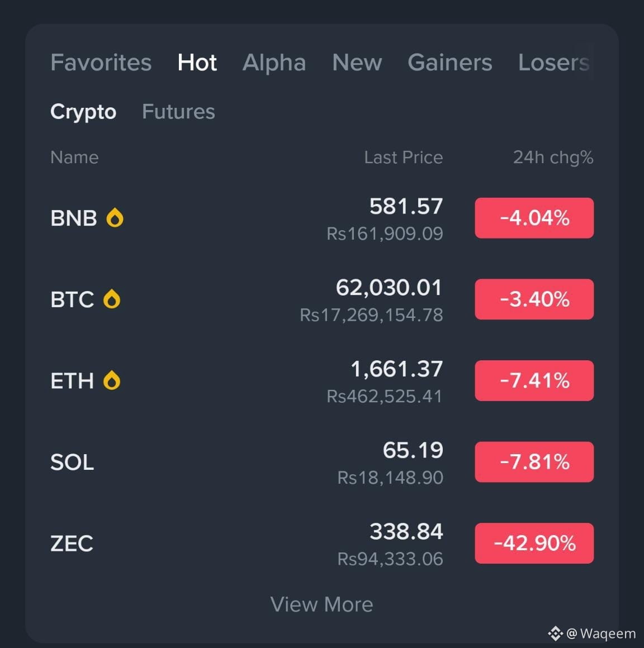Open the Alpha tab

(x=274, y=63)
